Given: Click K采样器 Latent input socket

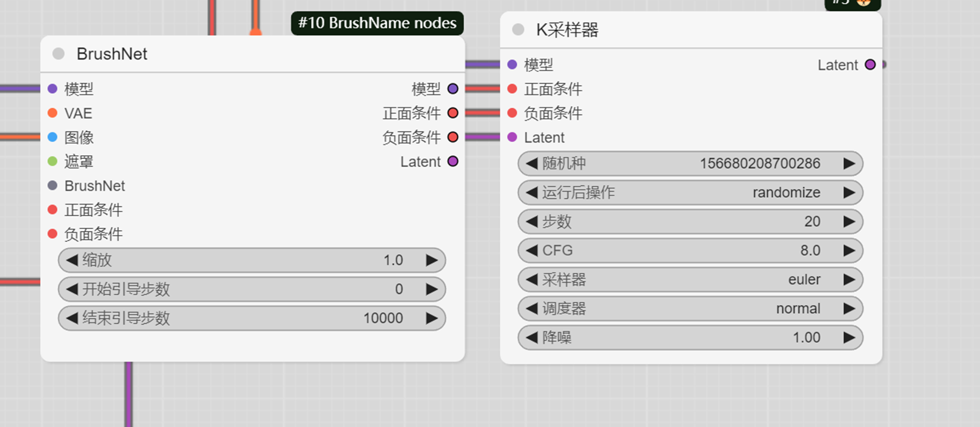Looking at the screenshot, I should [512, 137].
